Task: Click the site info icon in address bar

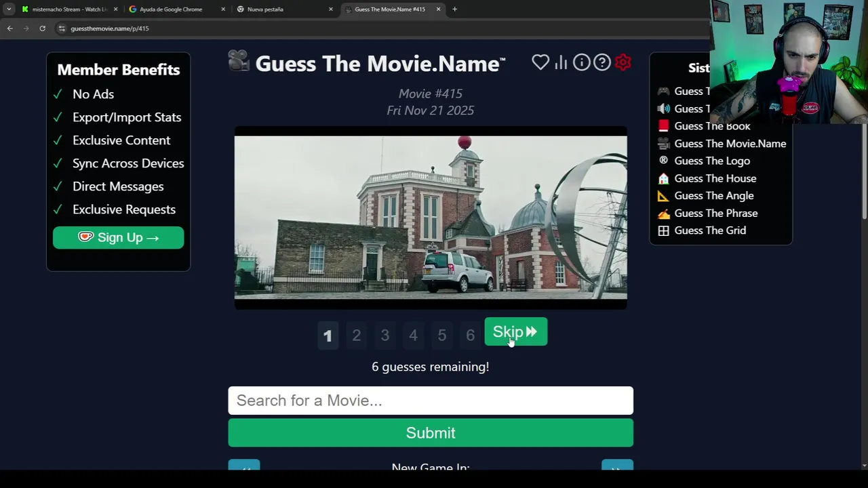Action: tap(61, 28)
